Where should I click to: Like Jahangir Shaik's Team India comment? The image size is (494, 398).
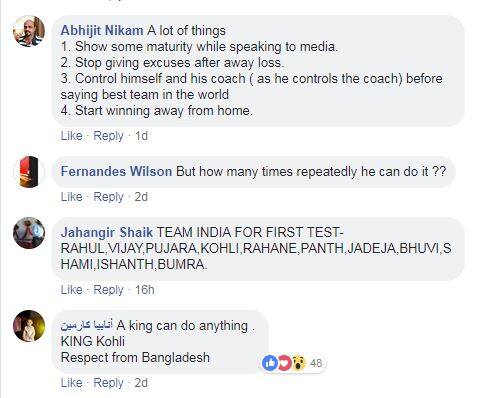point(71,290)
